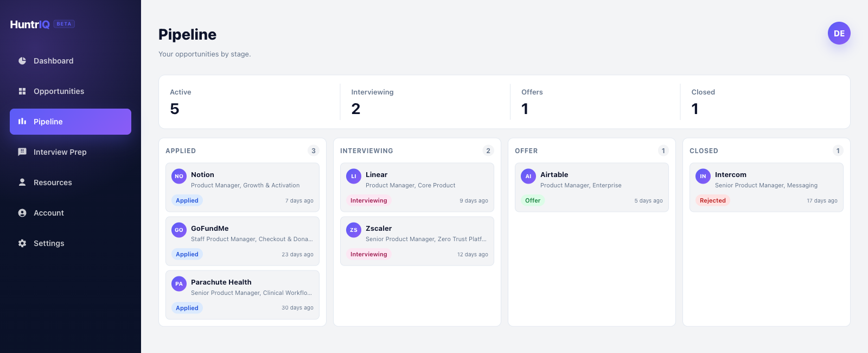Open the Notion company name link
The image size is (868, 353).
coord(202,174)
